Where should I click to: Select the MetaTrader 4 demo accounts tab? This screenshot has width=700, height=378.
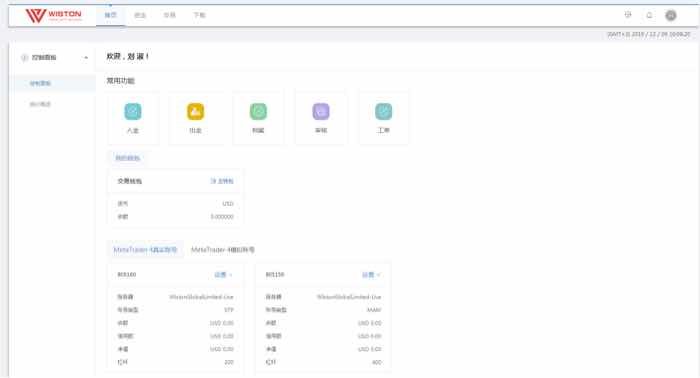pyautogui.click(x=223, y=249)
